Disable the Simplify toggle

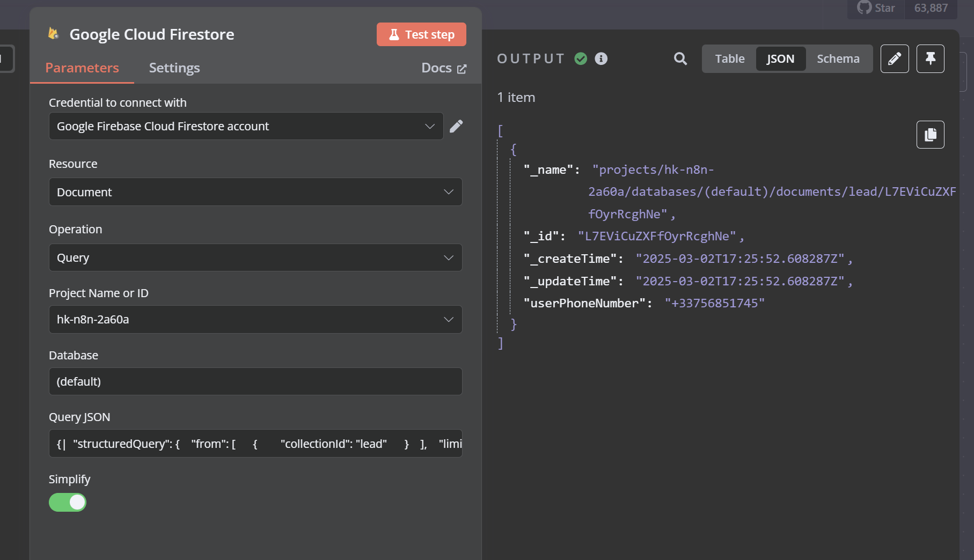68,503
